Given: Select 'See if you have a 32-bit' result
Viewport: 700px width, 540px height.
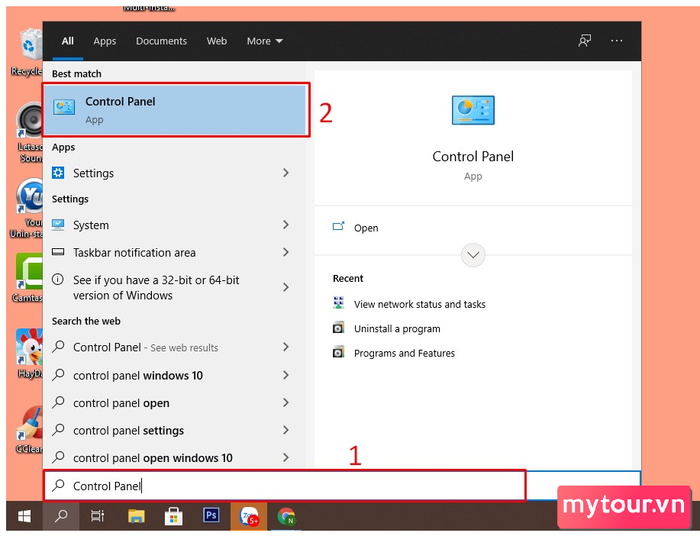Looking at the screenshot, I should pyautogui.click(x=156, y=287).
